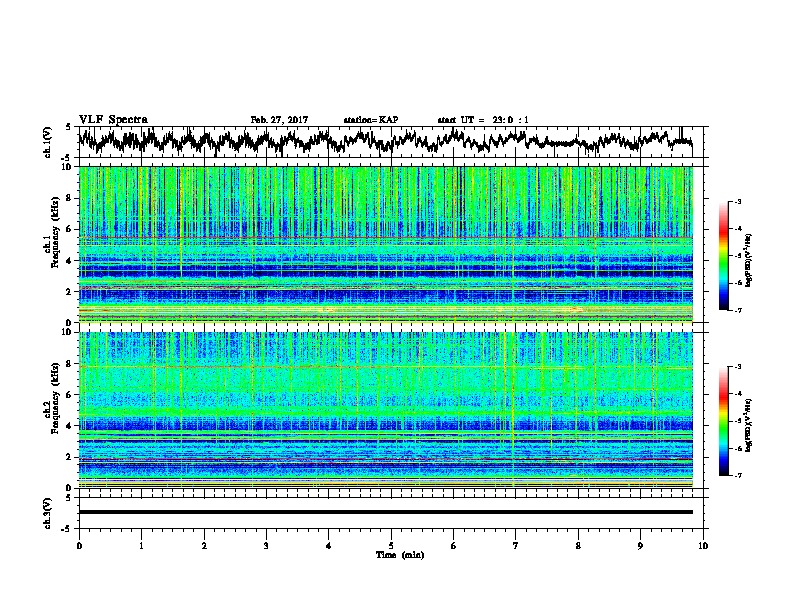Click the "start UT = 23:0 :1" label
Screen dimensions: 792x612
[x=483, y=120]
